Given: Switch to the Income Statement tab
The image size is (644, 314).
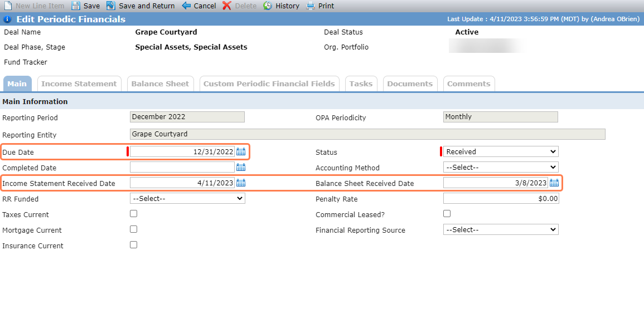Looking at the screenshot, I should coord(79,84).
